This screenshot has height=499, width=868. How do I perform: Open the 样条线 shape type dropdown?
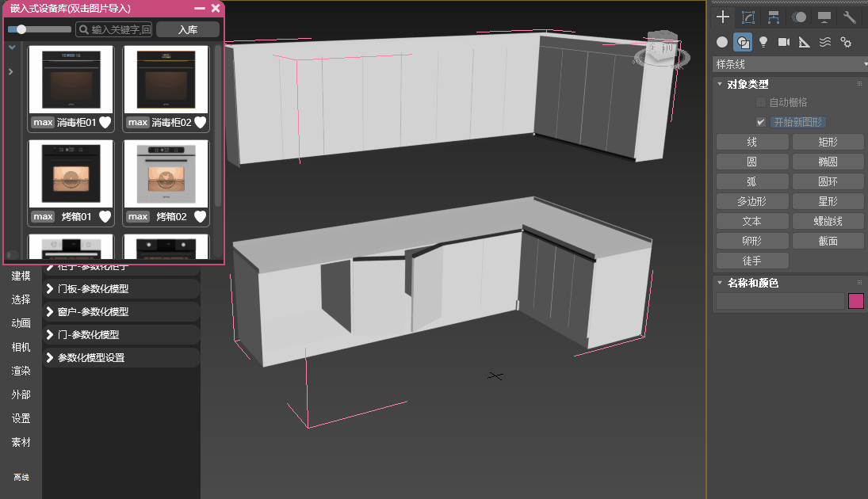pos(790,64)
